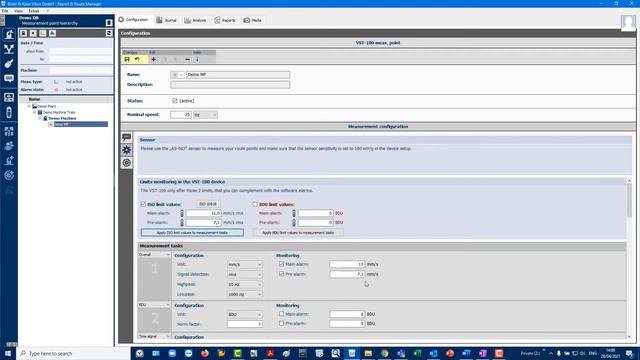Toggle Pre alarm checkbox in task 1 monitoring
640x360 pixels.
(x=281, y=274)
